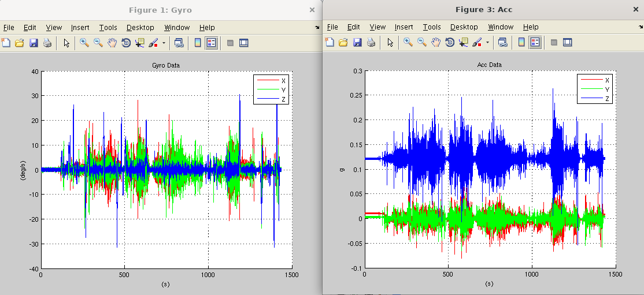The image size is (644, 295).
Task: Open brush color dropdown arrow in Gyro toolbar
Action: [164, 43]
